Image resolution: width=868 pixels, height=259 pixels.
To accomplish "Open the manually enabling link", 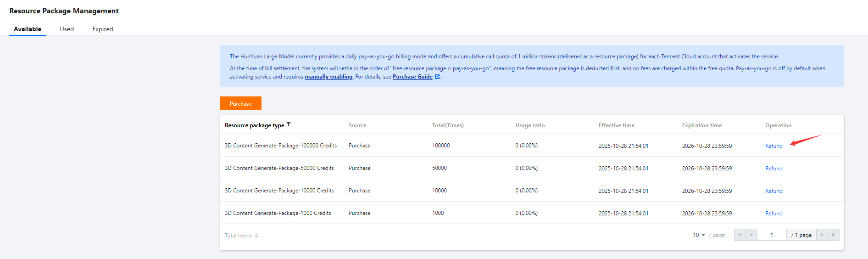I will [x=328, y=77].
